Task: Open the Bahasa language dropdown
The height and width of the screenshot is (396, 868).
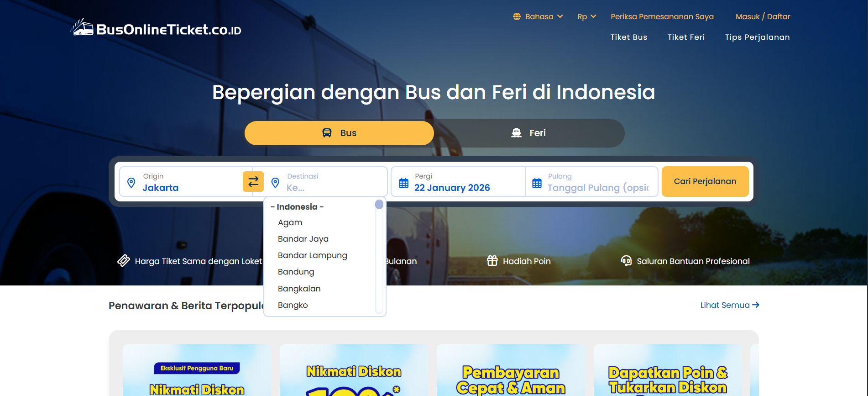Action: point(538,16)
